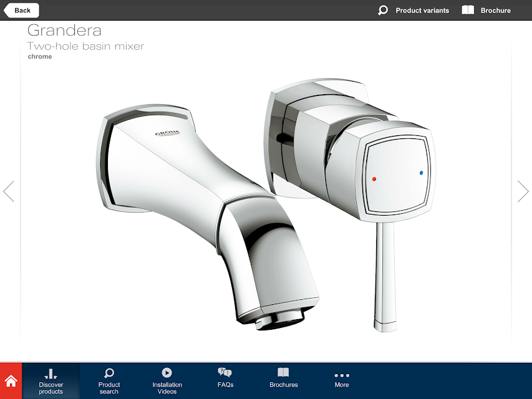
Task: Open the Installation Videos tab
Action: pos(167,381)
